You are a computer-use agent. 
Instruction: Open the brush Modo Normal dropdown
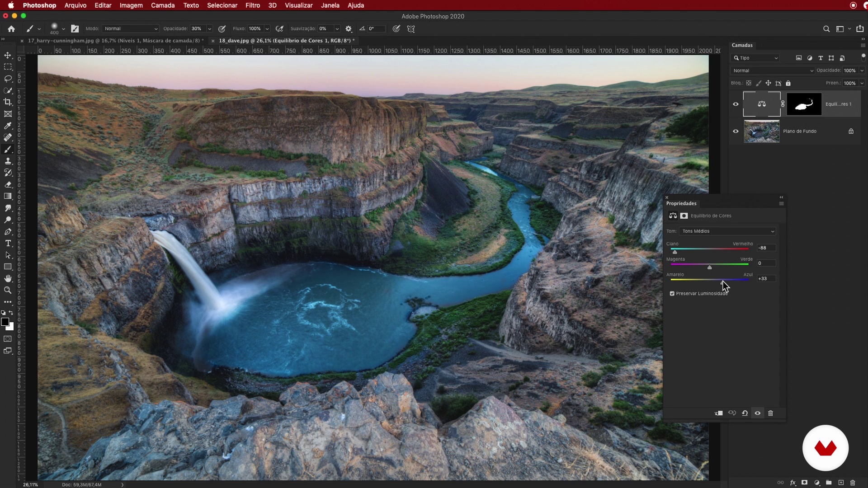[x=130, y=28]
